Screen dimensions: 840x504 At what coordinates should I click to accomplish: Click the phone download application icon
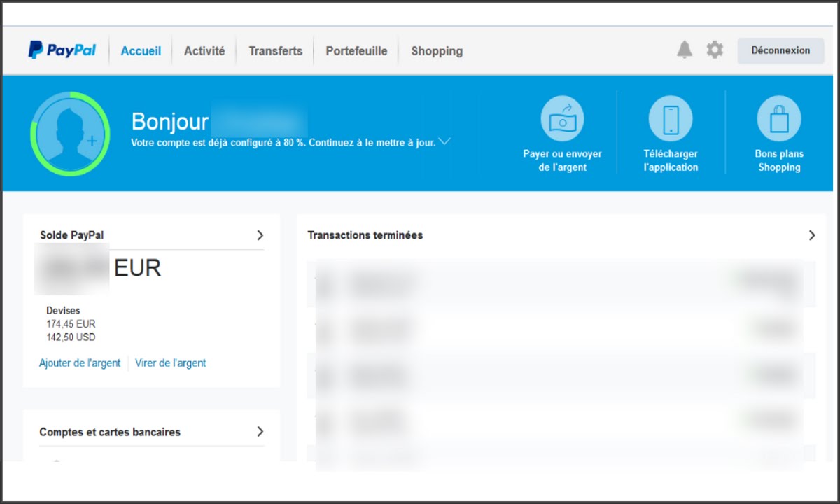tap(671, 118)
